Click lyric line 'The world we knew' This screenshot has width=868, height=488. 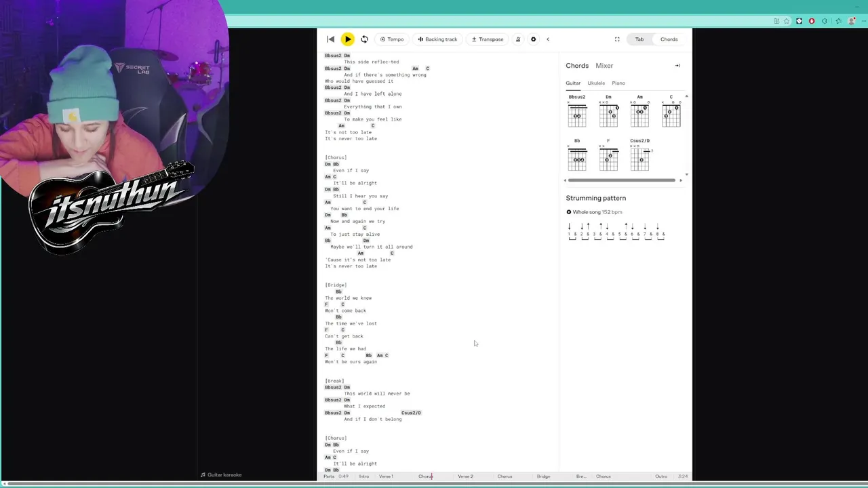click(x=348, y=298)
